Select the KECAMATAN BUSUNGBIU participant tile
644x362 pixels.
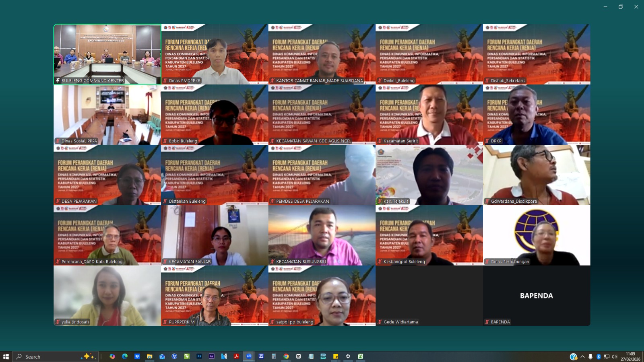[x=322, y=235]
